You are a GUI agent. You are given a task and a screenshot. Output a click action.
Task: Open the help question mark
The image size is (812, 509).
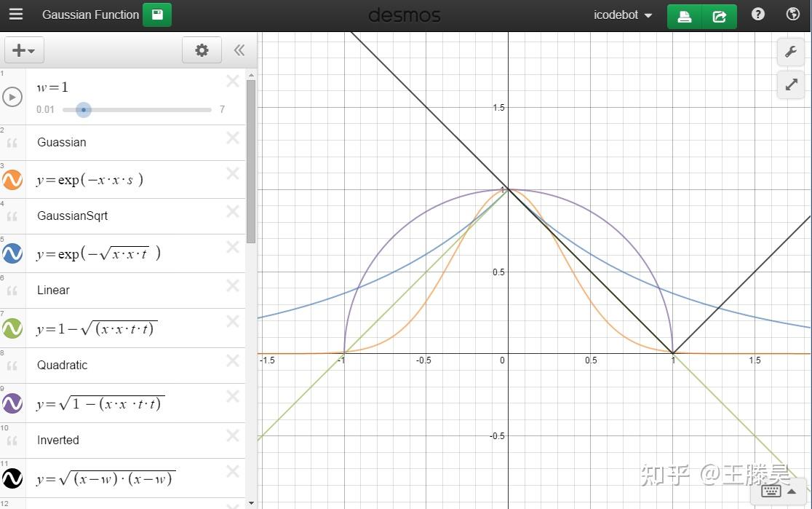[757, 14]
